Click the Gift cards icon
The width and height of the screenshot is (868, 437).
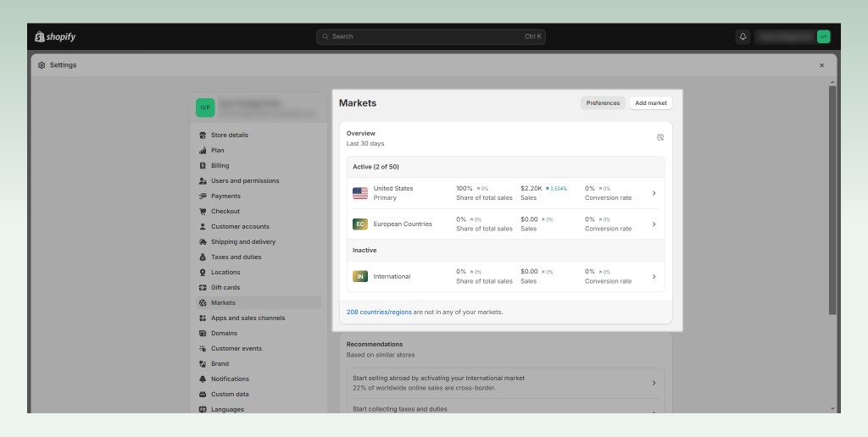click(203, 288)
